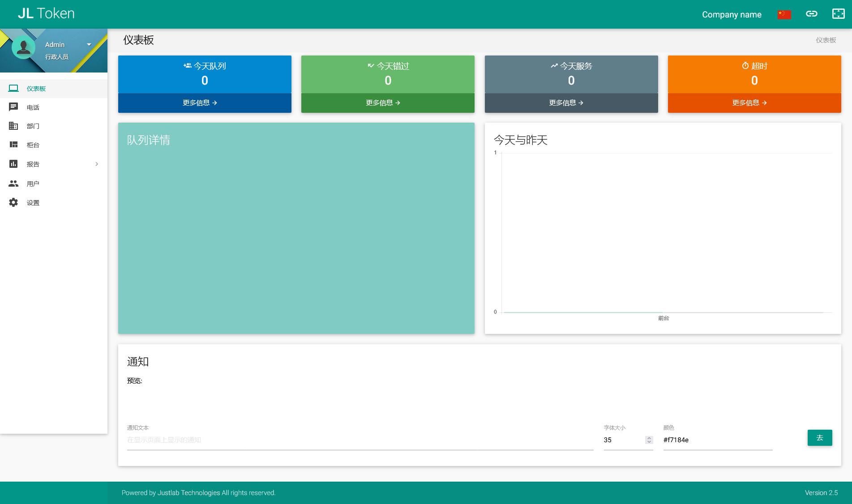
Task: Click the China flag language icon
Action: click(784, 14)
